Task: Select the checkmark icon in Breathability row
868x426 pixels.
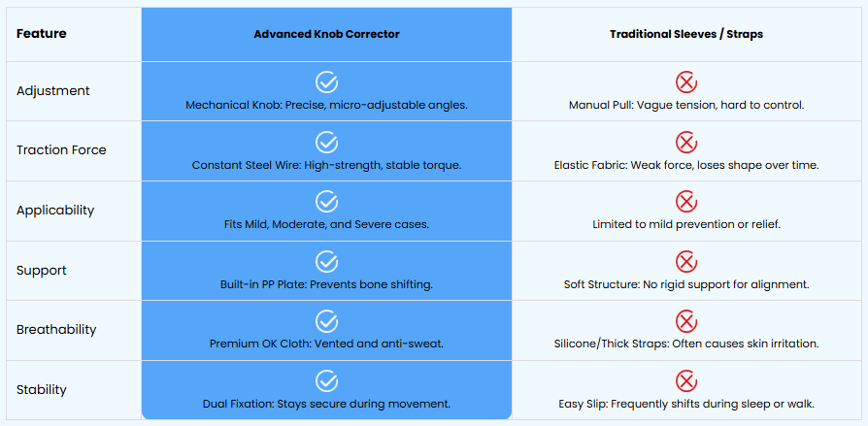Action: (326, 321)
